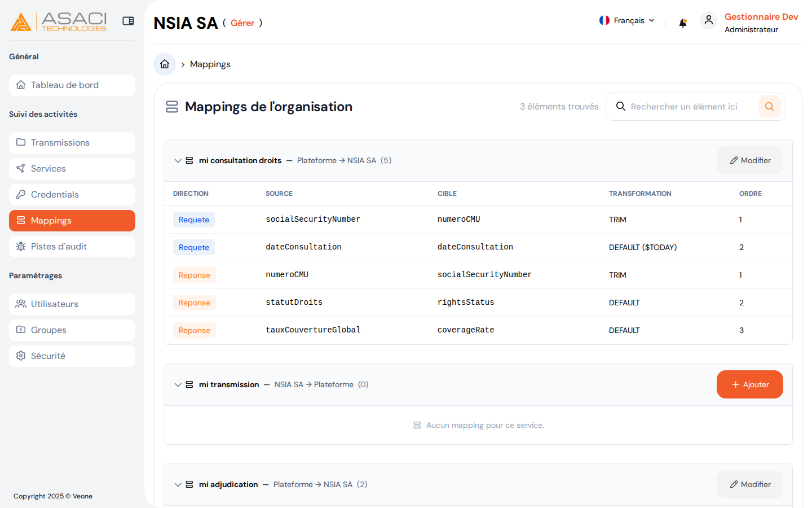The height and width of the screenshot is (508, 812).
Task: Go to Transmissions in sidebar
Action: [x=72, y=143]
